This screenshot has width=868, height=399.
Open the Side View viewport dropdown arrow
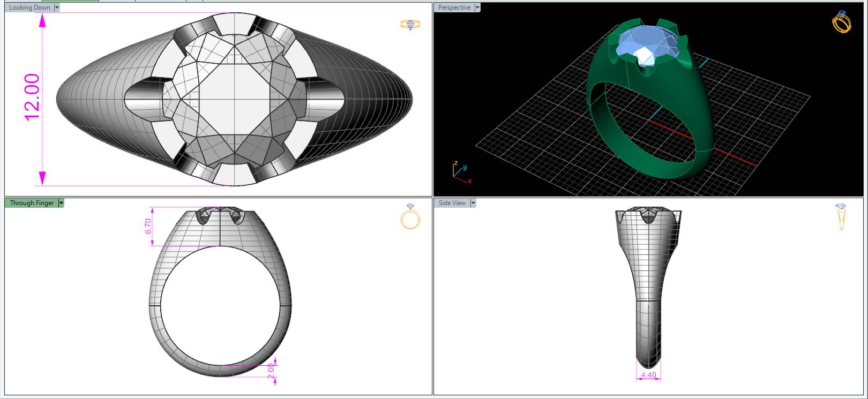(473, 203)
